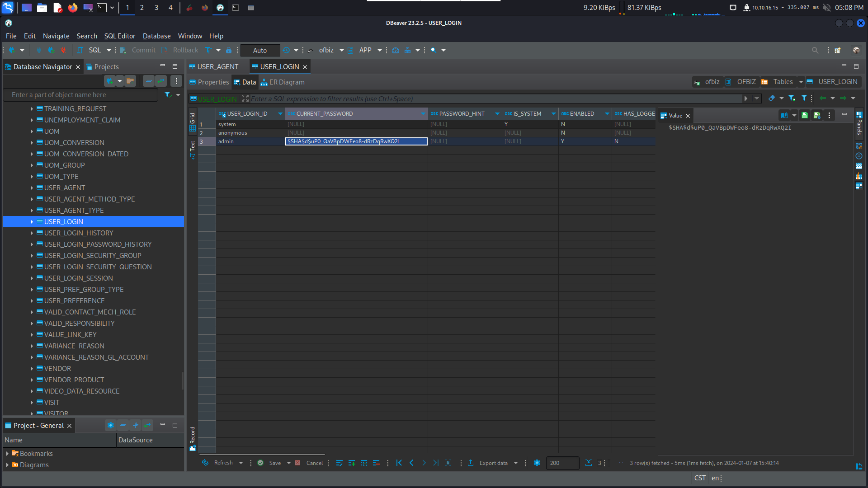The width and height of the screenshot is (868, 488).
Task: Click the blue gear configuration icon near fetch size
Action: click(x=537, y=463)
